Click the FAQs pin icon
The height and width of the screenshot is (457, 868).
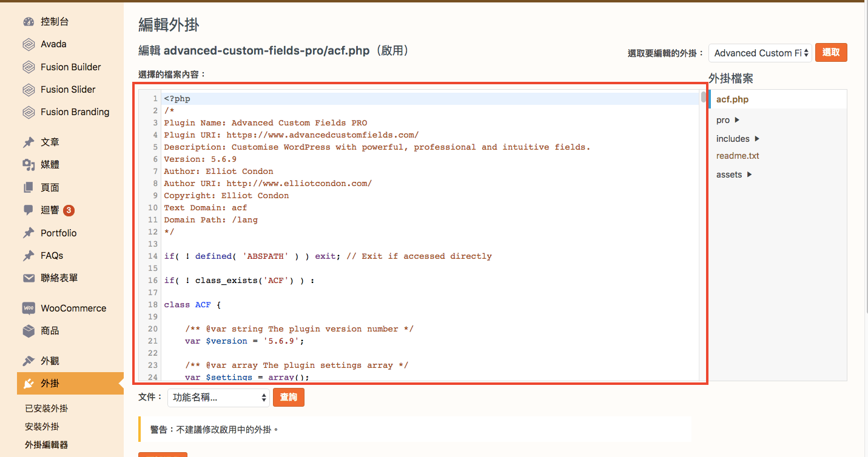[29, 256]
